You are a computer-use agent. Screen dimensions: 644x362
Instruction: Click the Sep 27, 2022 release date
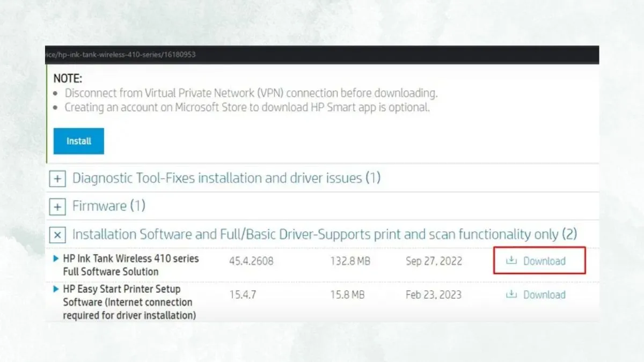tap(434, 261)
